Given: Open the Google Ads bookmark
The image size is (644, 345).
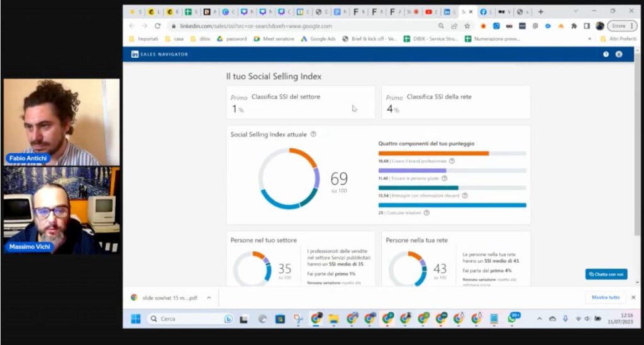Looking at the screenshot, I should [x=318, y=39].
